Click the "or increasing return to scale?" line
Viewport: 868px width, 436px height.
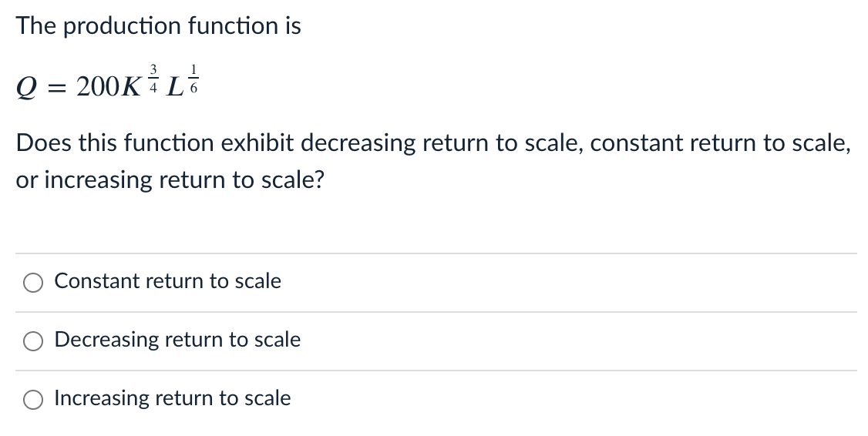point(170,180)
